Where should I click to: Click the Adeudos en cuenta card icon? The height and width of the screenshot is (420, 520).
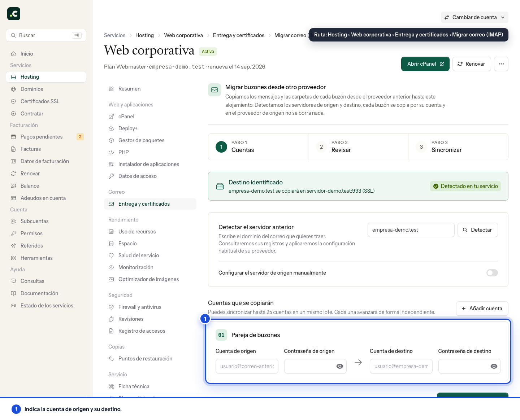pos(13,198)
